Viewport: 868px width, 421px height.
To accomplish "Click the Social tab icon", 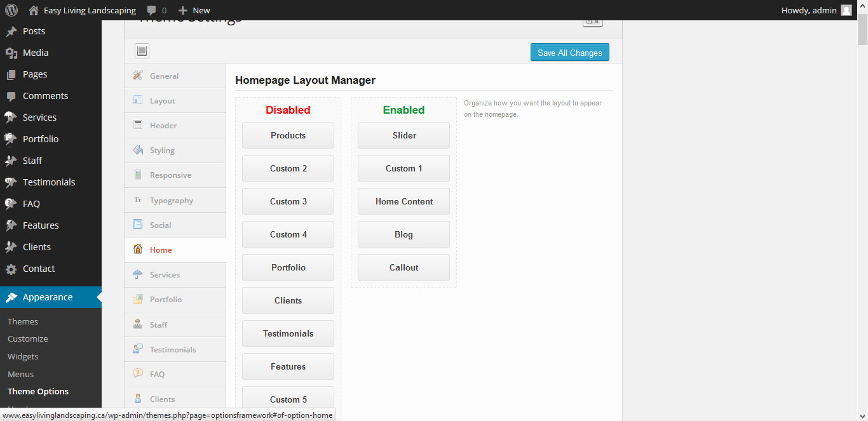I will [x=138, y=225].
